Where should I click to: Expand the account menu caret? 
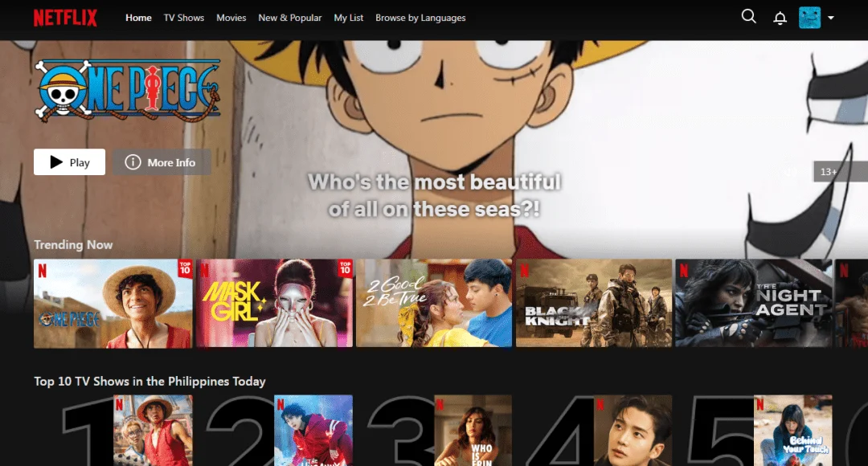point(830,18)
